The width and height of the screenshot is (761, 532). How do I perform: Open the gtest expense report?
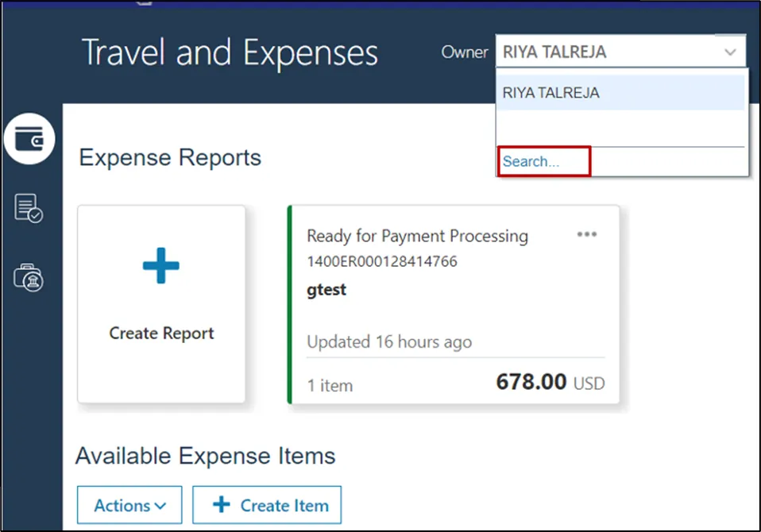326,290
